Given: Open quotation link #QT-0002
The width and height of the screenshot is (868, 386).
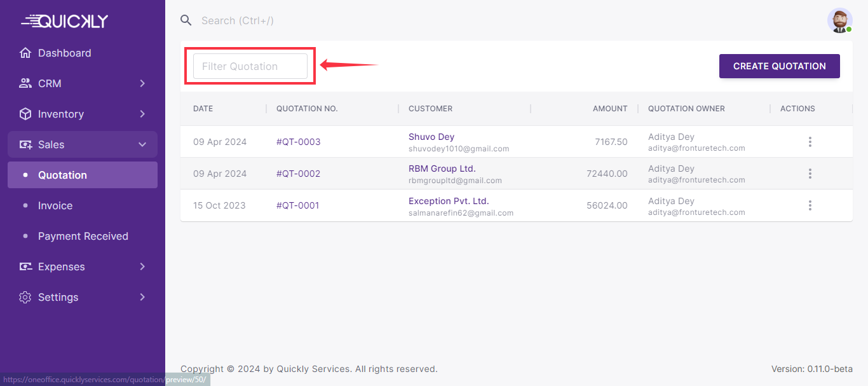Looking at the screenshot, I should [x=298, y=174].
